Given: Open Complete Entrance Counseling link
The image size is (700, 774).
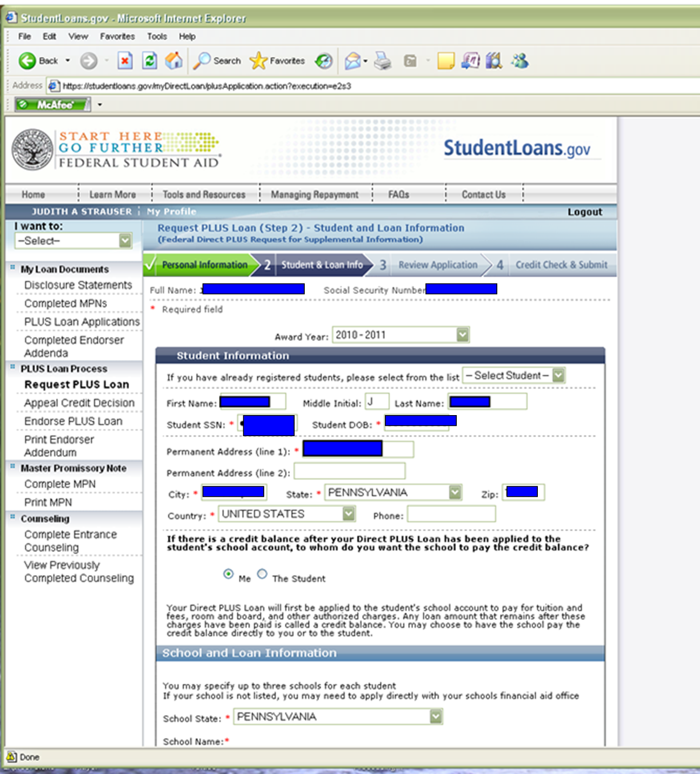Looking at the screenshot, I should point(70,541).
